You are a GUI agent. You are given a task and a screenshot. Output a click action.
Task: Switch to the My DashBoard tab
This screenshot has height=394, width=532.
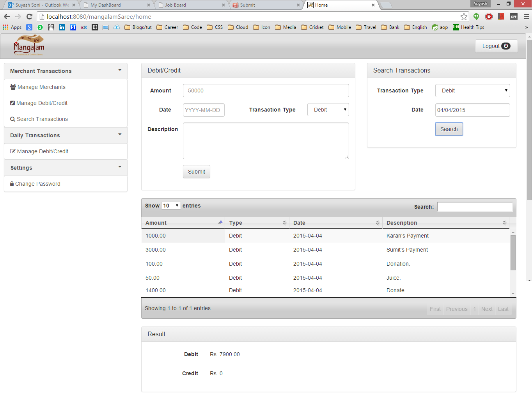coord(116,5)
